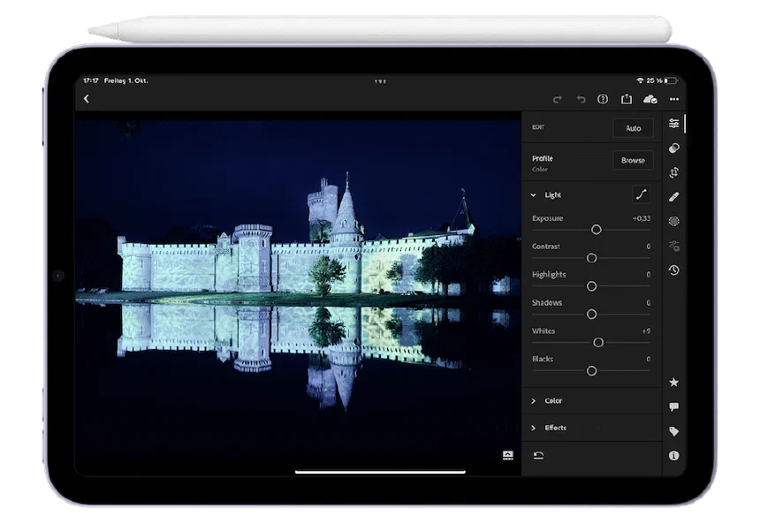Open the star rating panel

coord(673,383)
